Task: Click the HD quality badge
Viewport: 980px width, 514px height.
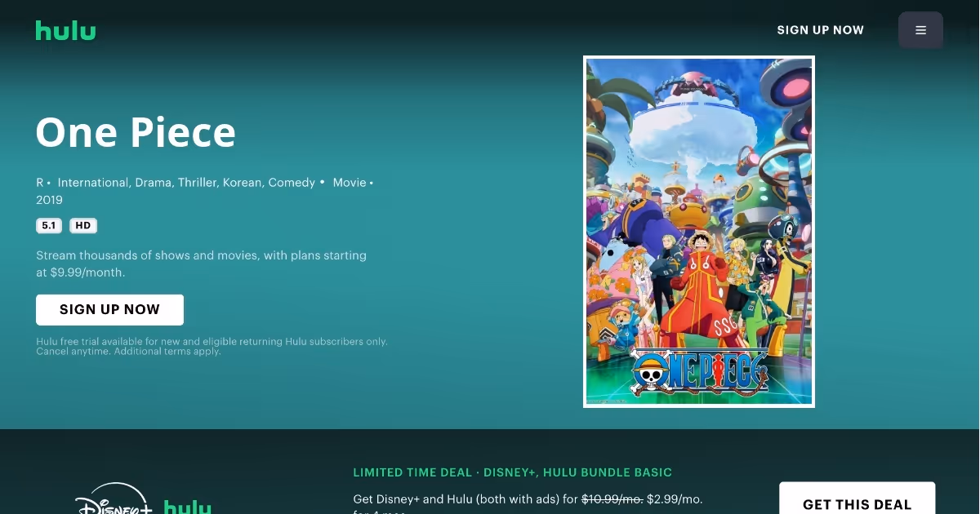Action: pos(83,226)
